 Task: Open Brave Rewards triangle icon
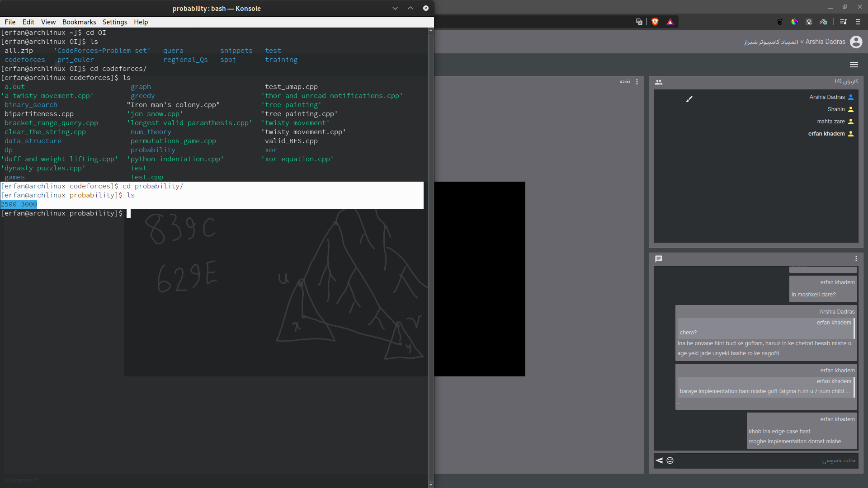tap(670, 22)
